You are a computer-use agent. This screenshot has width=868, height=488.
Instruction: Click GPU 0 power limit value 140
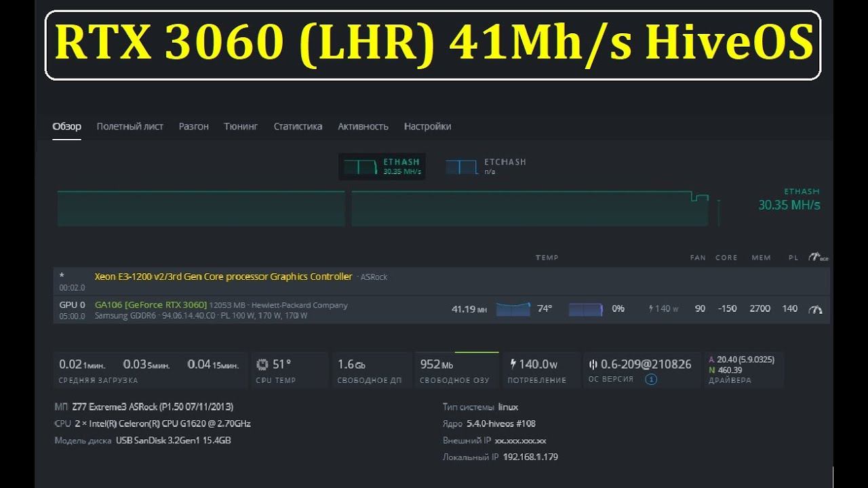click(790, 308)
